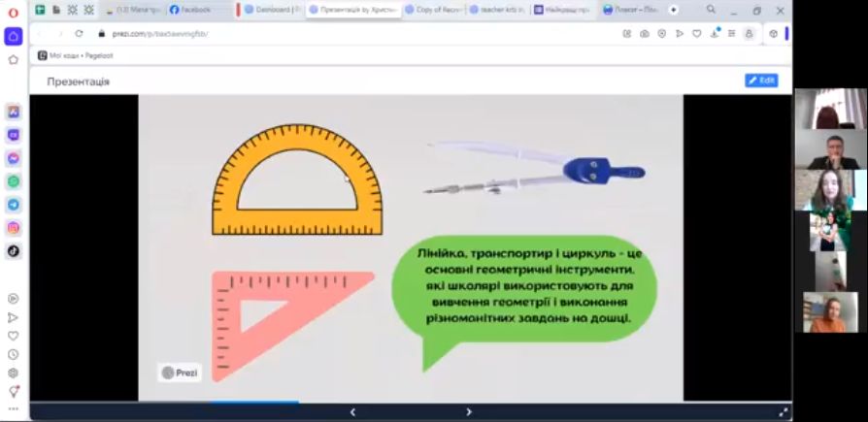
Task: Enter fullscreen presentation mode
Action: click(784, 412)
